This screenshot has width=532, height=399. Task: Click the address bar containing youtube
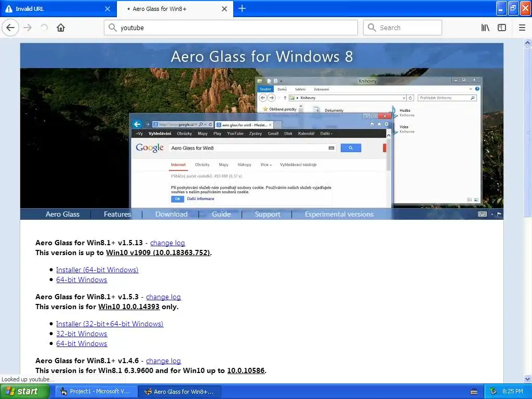pyautogui.click(x=231, y=28)
